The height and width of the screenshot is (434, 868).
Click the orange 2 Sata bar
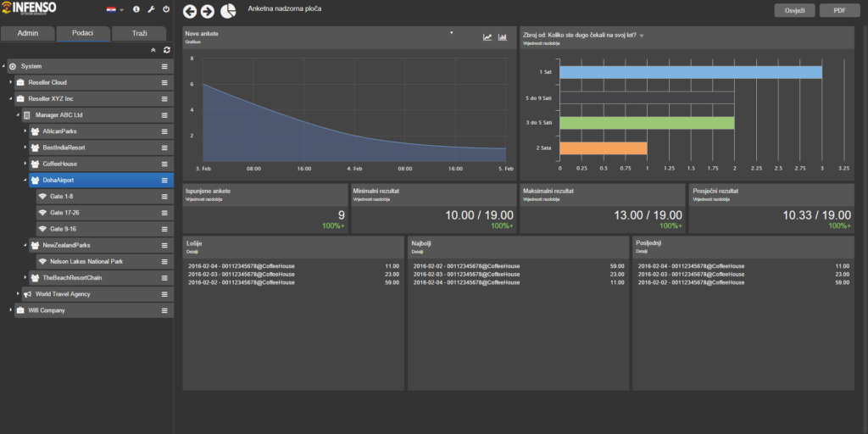(603, 148)
